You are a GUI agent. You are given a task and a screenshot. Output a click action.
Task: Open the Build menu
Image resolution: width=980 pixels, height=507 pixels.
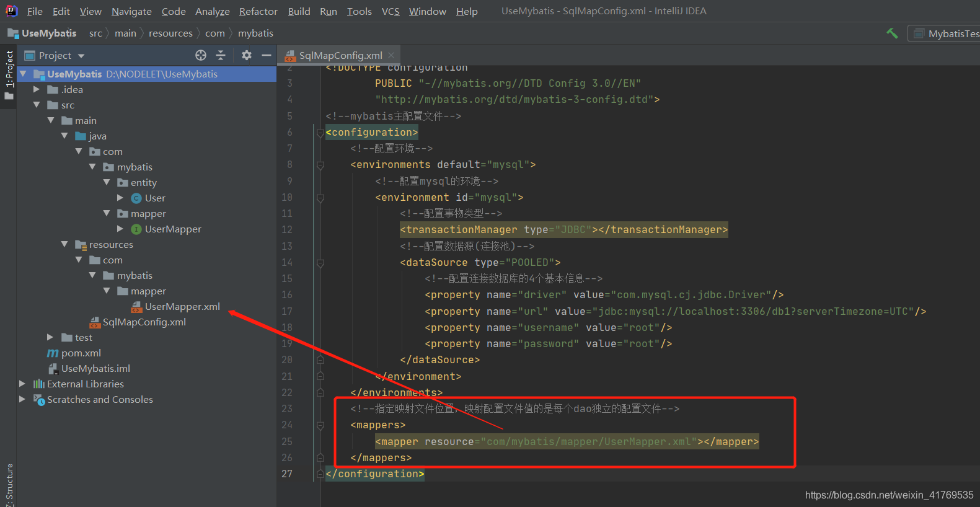click(299, 11)
